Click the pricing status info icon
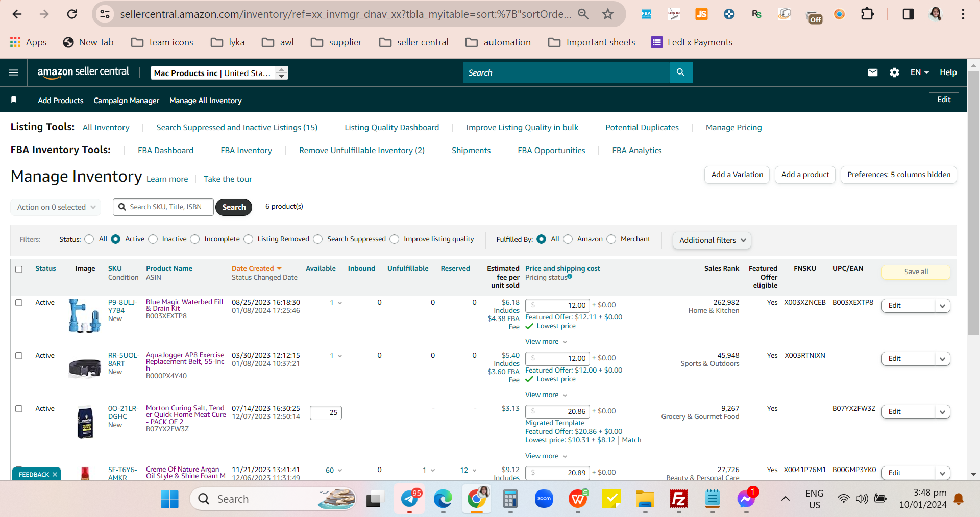The width and height of the screenshot is (980, 517). pos(570,277)
